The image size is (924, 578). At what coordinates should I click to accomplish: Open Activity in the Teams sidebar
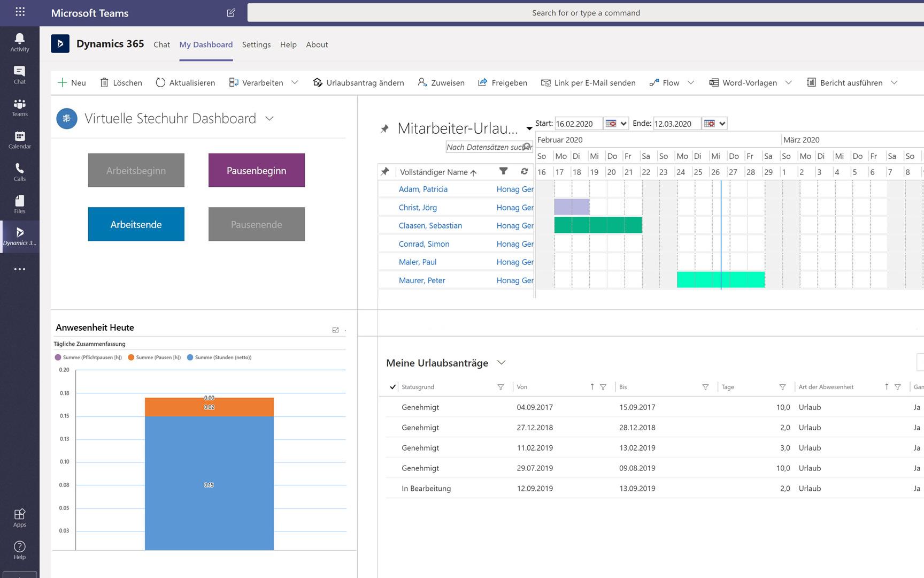click(x=20, y=42)
